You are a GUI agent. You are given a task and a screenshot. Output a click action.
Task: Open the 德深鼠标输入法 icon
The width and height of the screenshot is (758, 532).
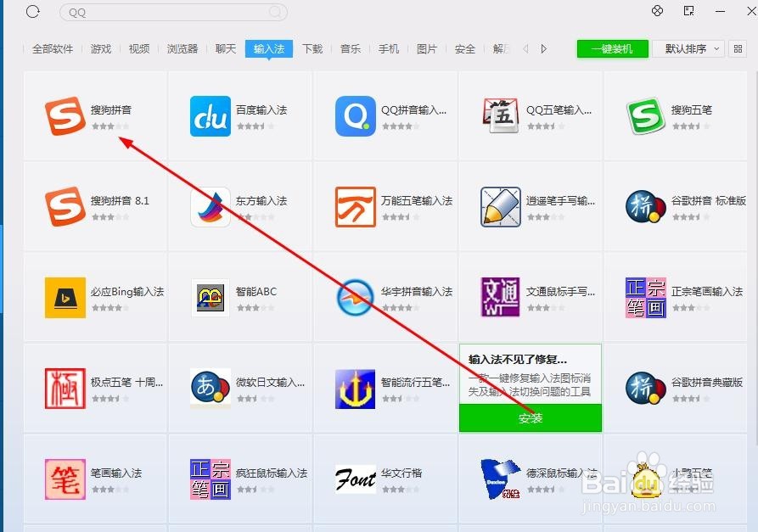(500, 479)
